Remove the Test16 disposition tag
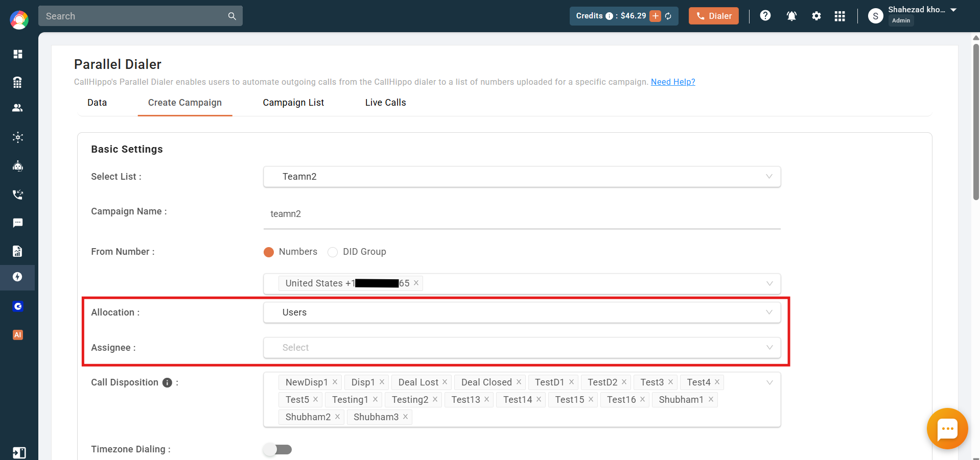Screen dimensions: 980x460 click(642, 399)
